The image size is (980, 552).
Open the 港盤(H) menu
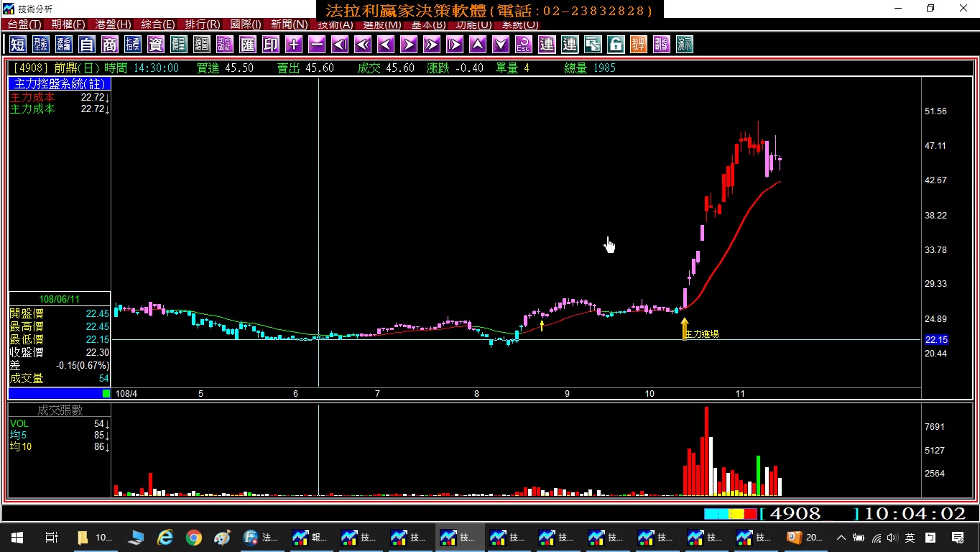tap(114, 24)
